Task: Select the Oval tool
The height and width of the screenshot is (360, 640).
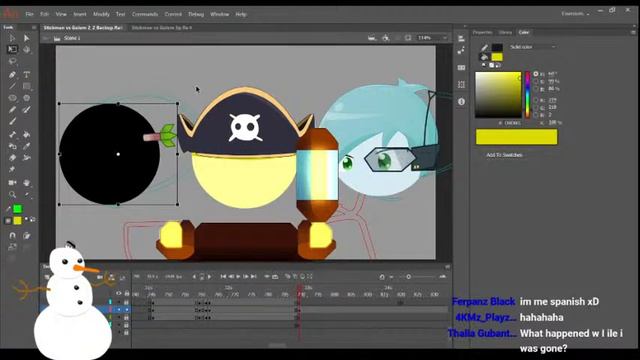Action: tap(12, 98)
